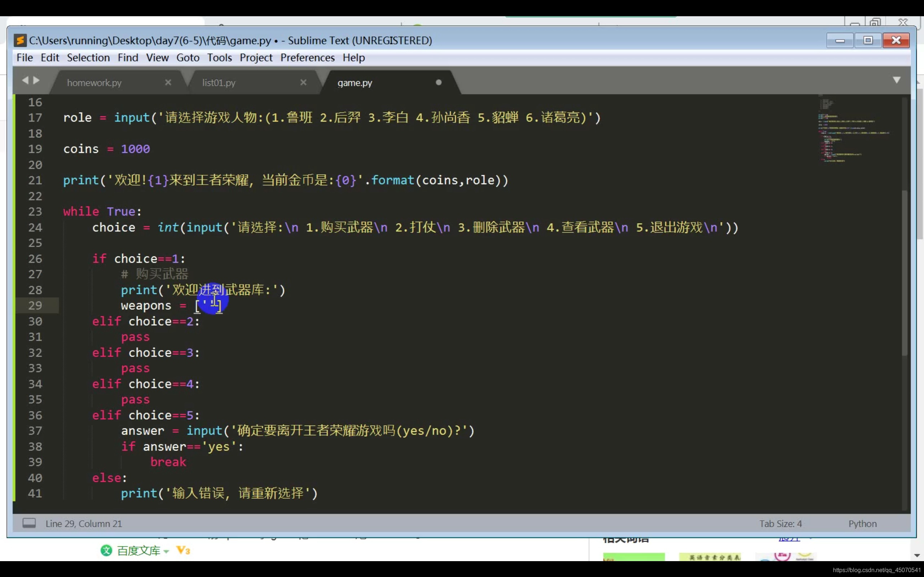924x577 pixels.
Task: Click the vertical editor scrollbar
Action: [x=904, y=273]
